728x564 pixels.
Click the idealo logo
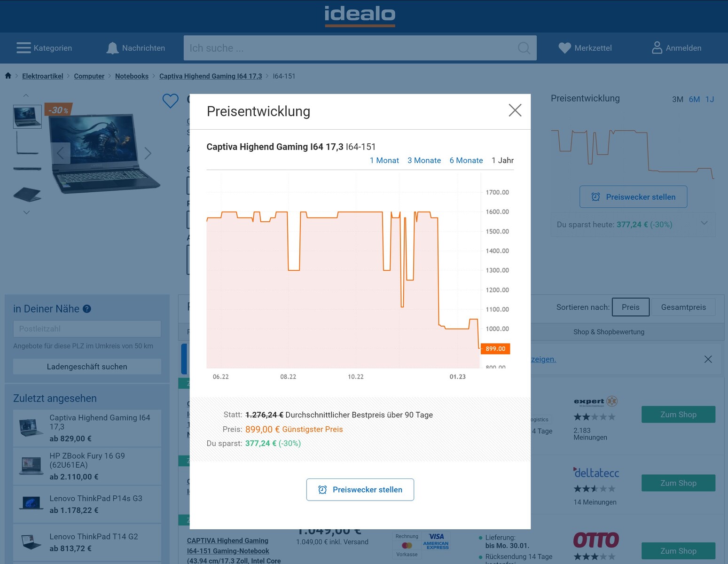pyautogui.click(x=360, y=16)
